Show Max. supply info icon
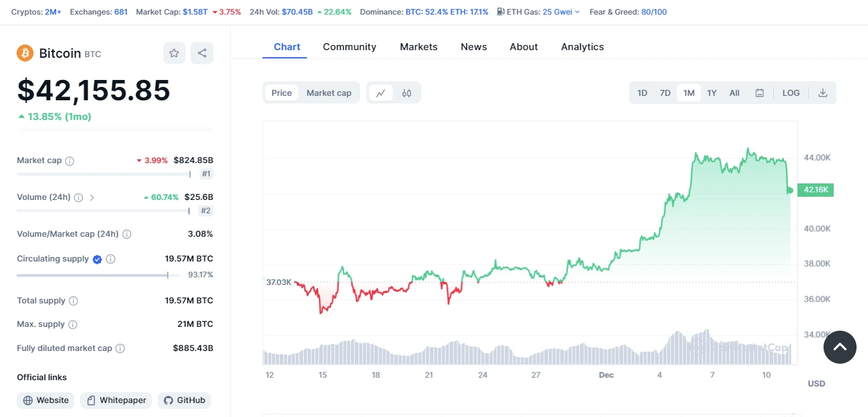The image size is (868, 417). (x=72, y=324)
